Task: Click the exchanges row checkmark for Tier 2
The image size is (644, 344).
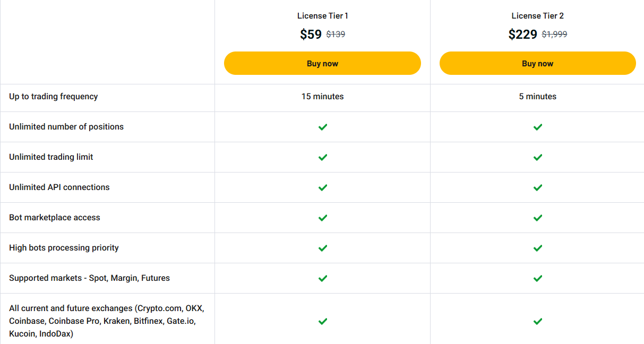Action: pyautogui.click(x=537, y=321)
